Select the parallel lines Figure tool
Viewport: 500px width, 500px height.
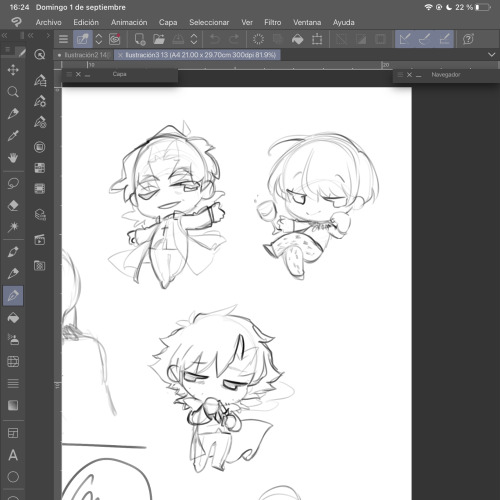click(13, 383)
